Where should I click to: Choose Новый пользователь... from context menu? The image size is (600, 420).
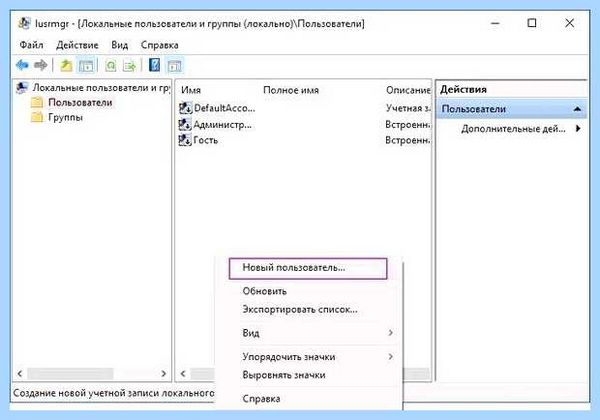(308, 268)
